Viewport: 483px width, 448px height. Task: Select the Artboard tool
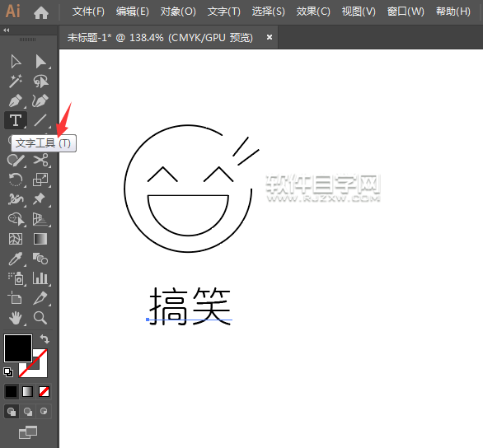15,298
